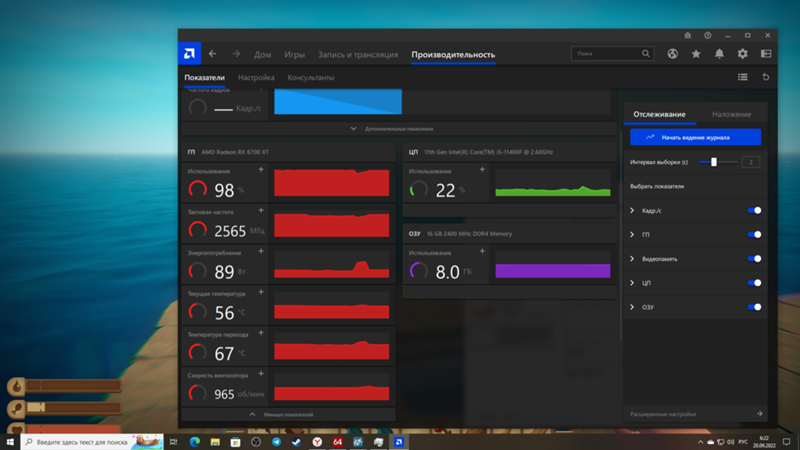800x450 pixels.
Task: Click Начать ведение журнала button
Action: [x=695, y=137]
